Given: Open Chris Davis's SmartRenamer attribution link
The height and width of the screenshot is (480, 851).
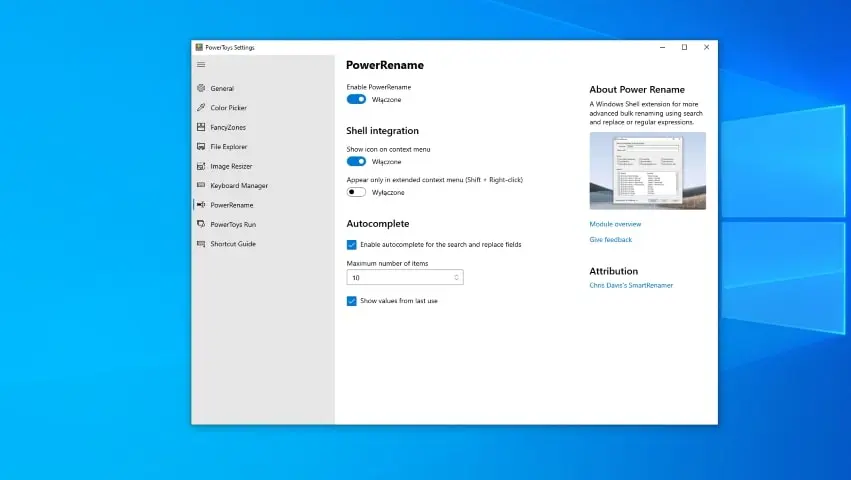Looking at the screenshot, I should (x=631, y=285).
